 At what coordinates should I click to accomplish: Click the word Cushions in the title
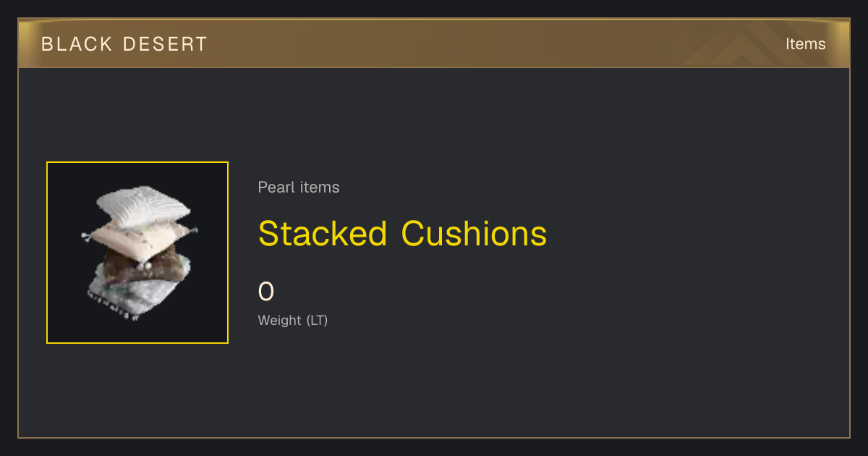[474, 234]
